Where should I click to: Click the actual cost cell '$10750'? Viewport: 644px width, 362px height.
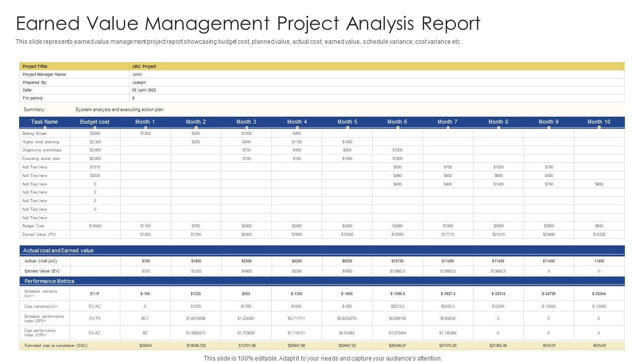tap(397, 261)
